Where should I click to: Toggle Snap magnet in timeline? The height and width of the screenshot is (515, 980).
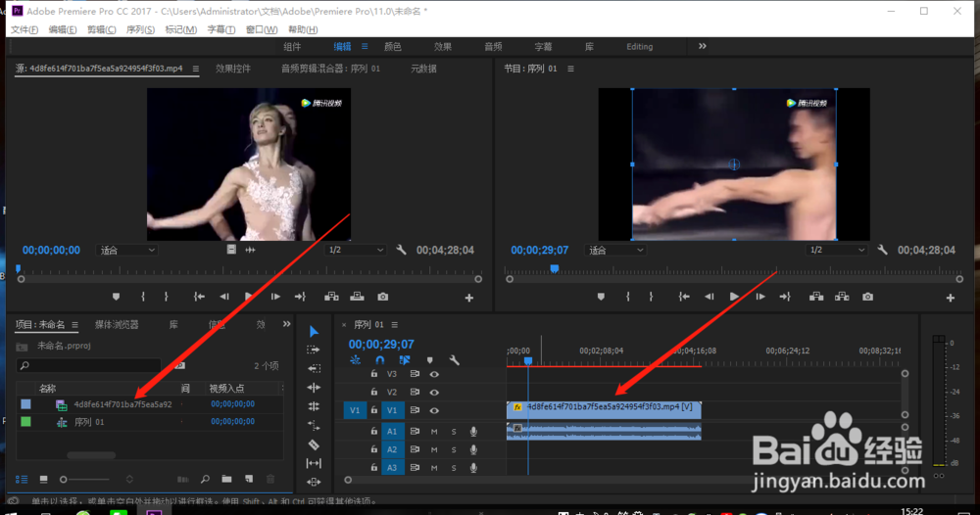pyautogui.click(x=379, y=360)
